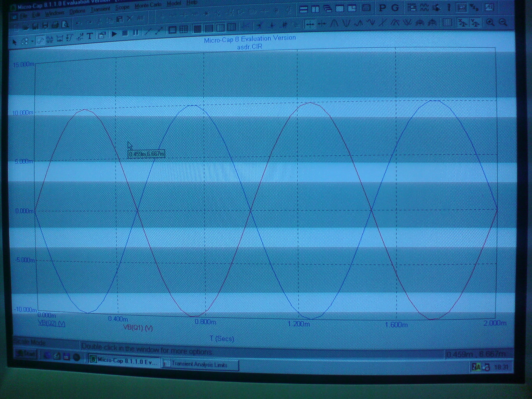Click the P toolbar button
This screenshot has height=399, width=532.
(382, 8)
